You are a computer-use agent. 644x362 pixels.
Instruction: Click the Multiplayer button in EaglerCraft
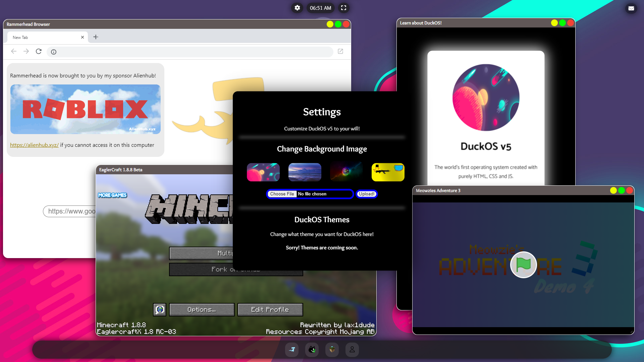(201, 253)
